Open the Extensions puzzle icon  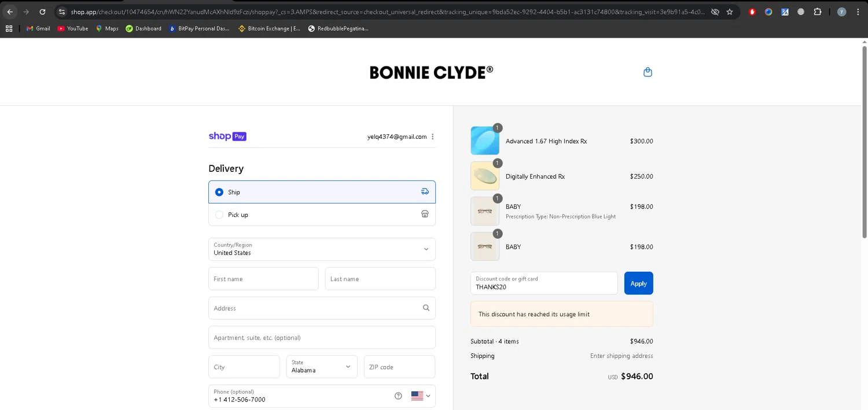tap(817, 12)
